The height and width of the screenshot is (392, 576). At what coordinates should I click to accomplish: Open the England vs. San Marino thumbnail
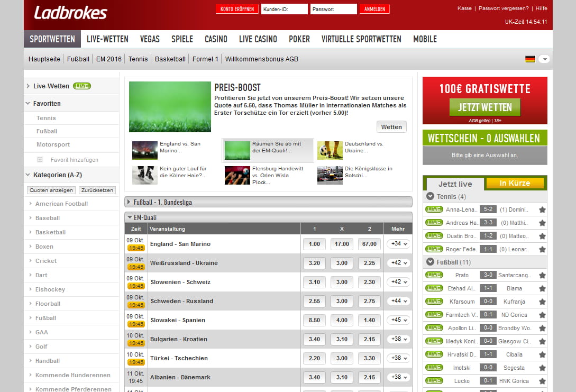(x=145, y=150)
